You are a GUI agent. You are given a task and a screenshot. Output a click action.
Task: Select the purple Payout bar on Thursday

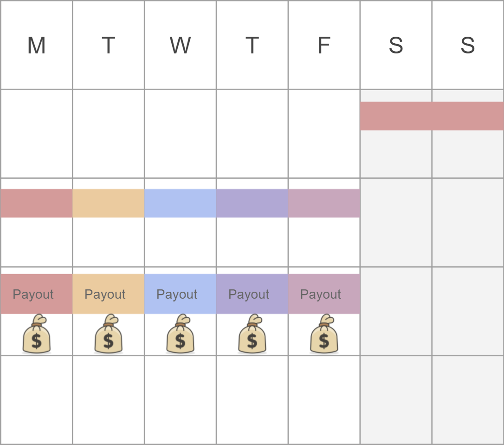(252, 294)
